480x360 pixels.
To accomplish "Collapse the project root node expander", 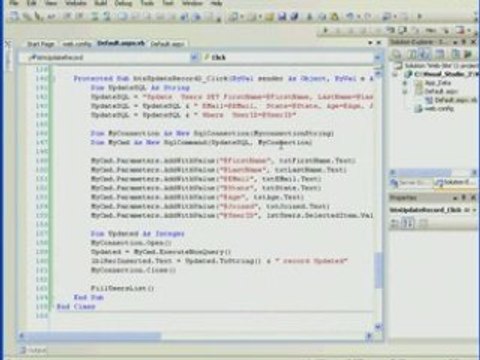I will [395, 74].
